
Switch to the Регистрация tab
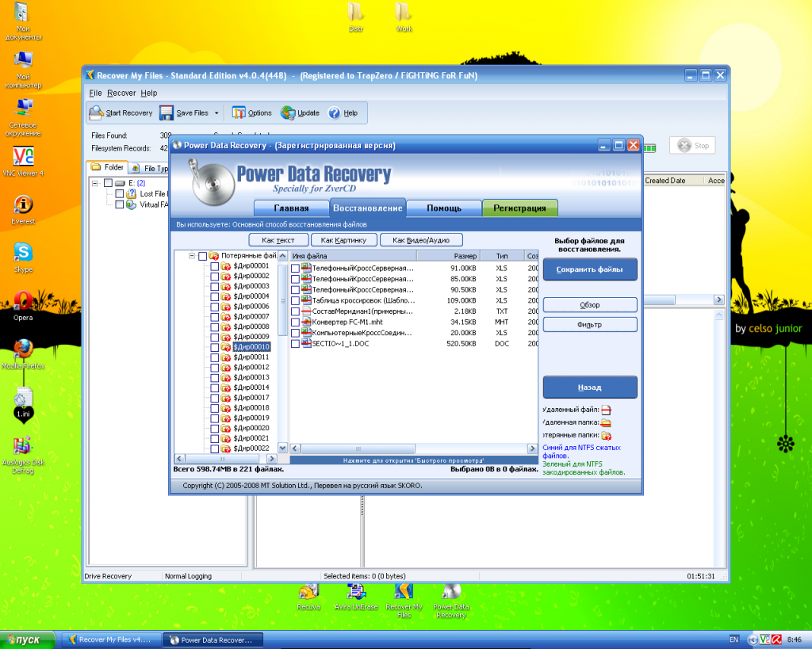click(519, 208)
